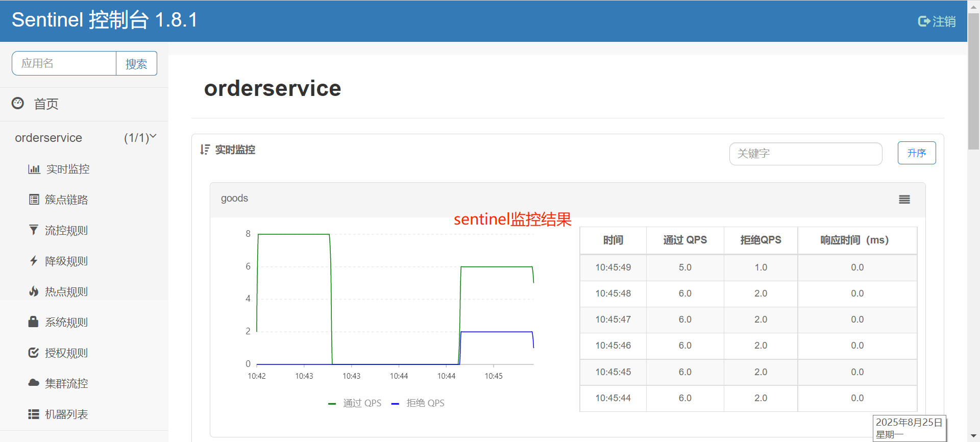The image size is (980, 442).
Task: Click the filter funnel icon for 流控规则
Action: click(34, 230)
